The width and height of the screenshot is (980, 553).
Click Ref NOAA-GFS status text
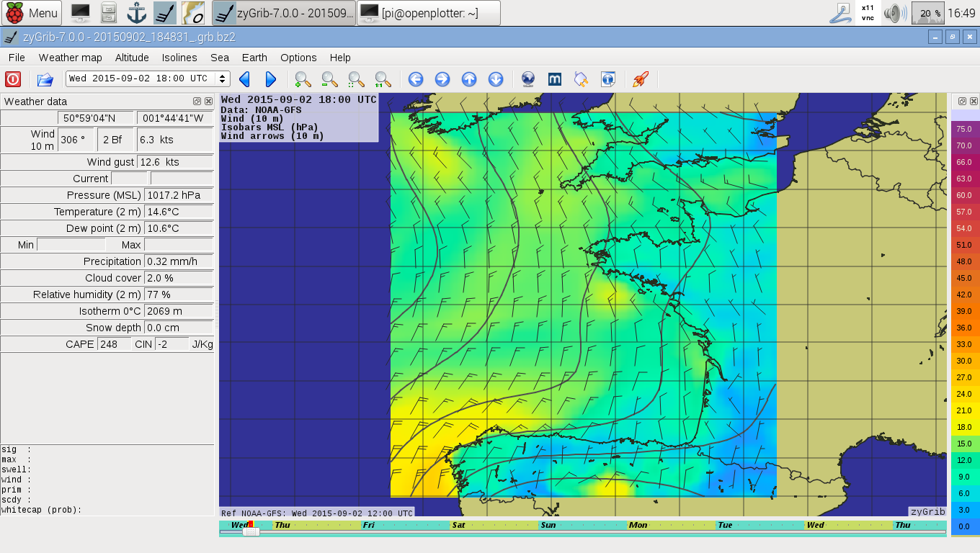(317, 513)
